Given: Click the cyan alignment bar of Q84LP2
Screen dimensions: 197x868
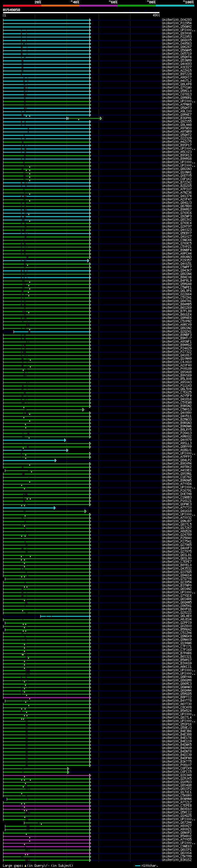Looking at the screenshot, I should coord(30,460).
